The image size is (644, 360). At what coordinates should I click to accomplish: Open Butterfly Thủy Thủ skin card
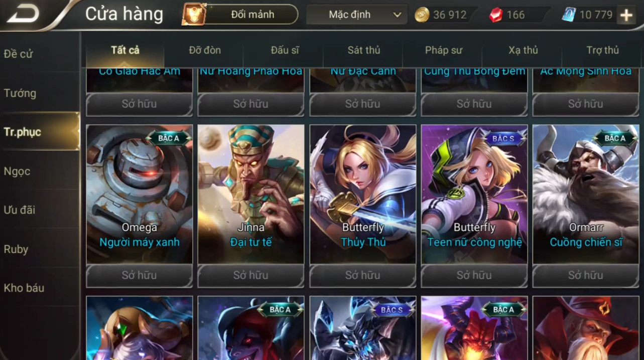pyautogui.click(x=363, y=194)
